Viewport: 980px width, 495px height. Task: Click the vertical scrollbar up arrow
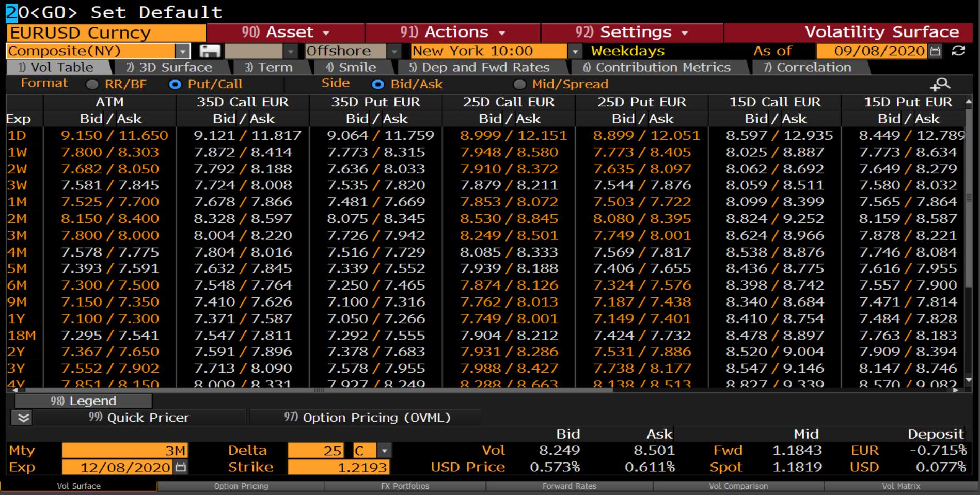968,102
